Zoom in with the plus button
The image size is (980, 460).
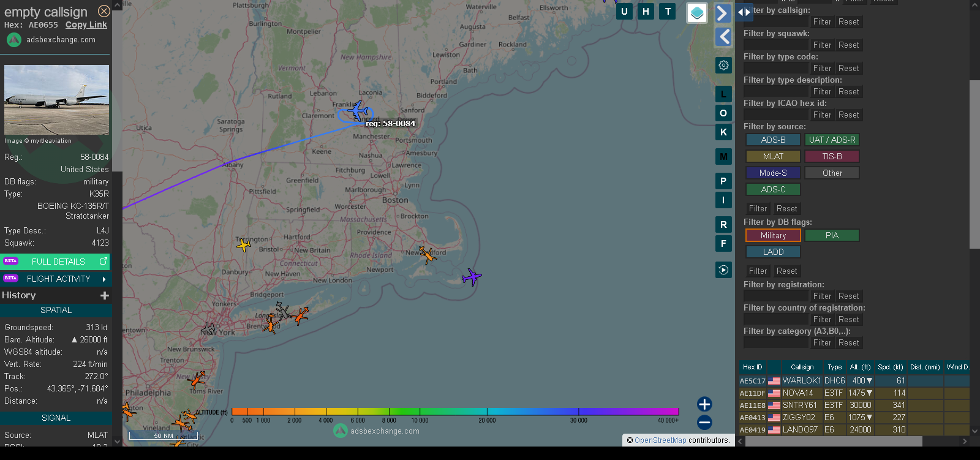(x=704, y=404)
